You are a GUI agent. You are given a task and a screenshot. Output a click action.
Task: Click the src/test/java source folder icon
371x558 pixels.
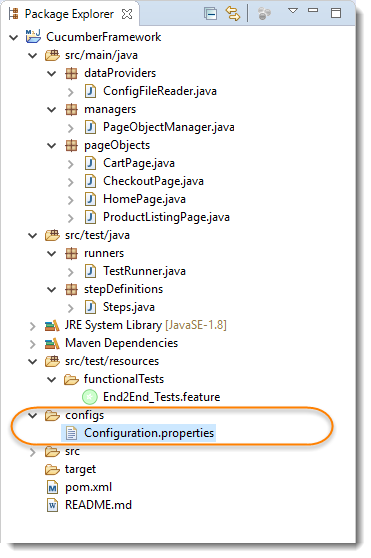point(52,235)
